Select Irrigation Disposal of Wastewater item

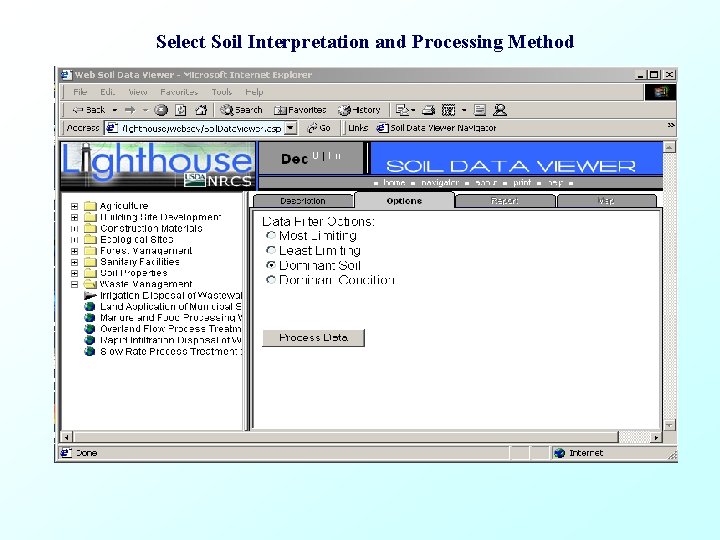click(171, 295)
